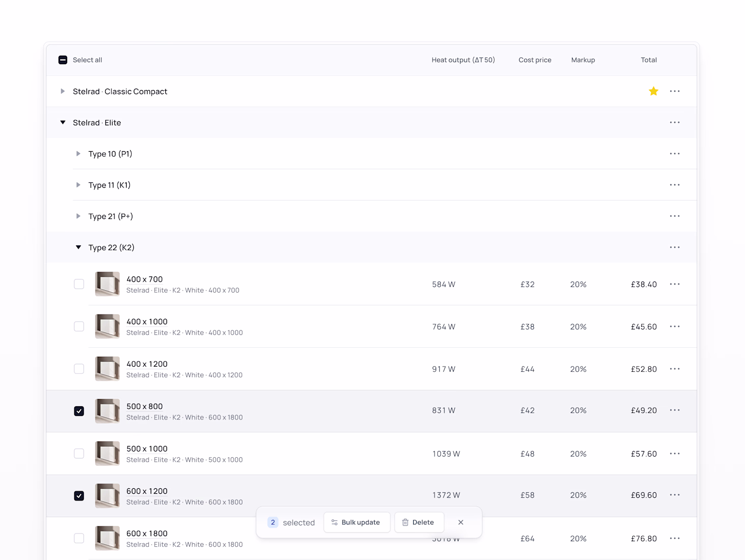Viewport: 745px width, 560px height.
Task: Expand the Stelrad Classic Compact group
Action: click(63, 92)
